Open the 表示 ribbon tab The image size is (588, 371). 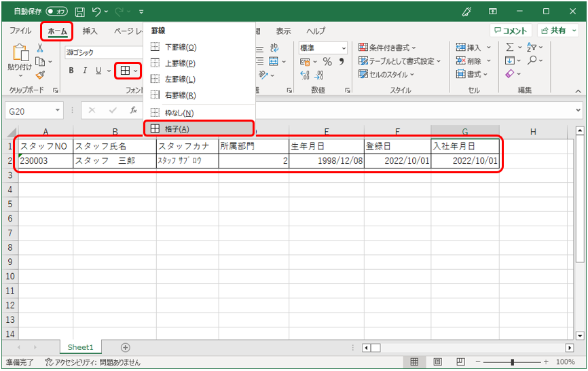point(284,31)
